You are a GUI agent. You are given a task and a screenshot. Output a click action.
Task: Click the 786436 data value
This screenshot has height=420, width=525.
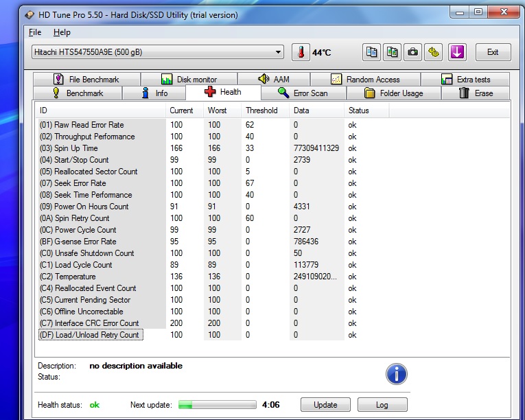click(306, 242)
